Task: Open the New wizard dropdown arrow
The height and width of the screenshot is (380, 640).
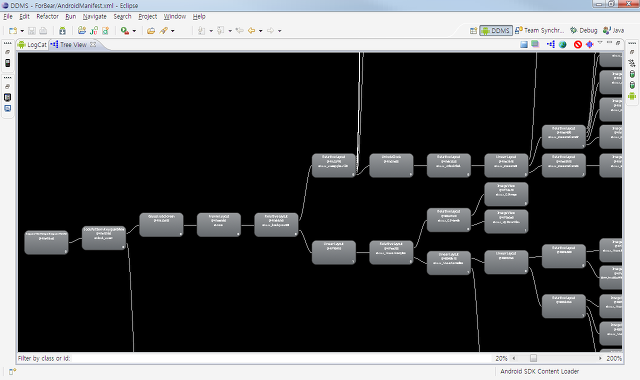Action: (x=22, y=31)
